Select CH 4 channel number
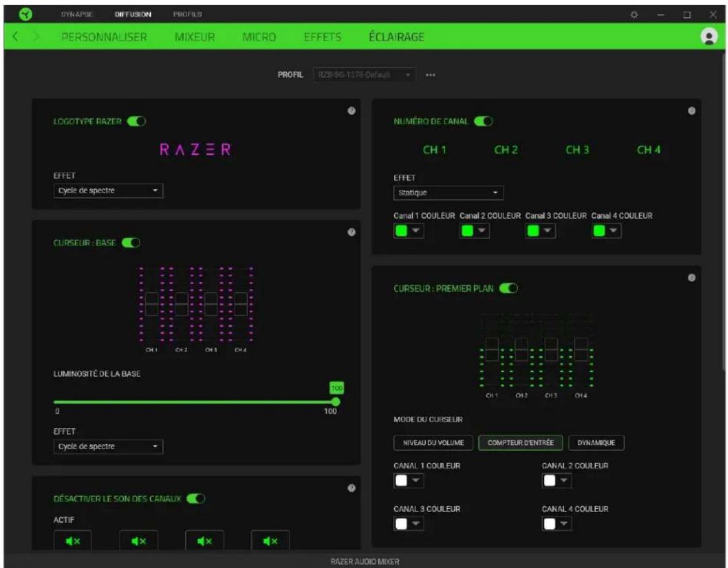The height and width of the screenshot is (568, 728). click(x=649, y=150)
